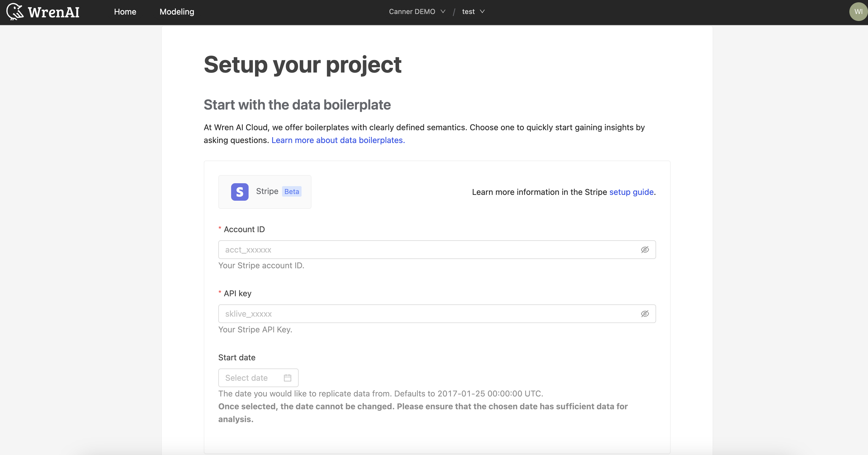Click the 'API key' field label

point(238,293)
